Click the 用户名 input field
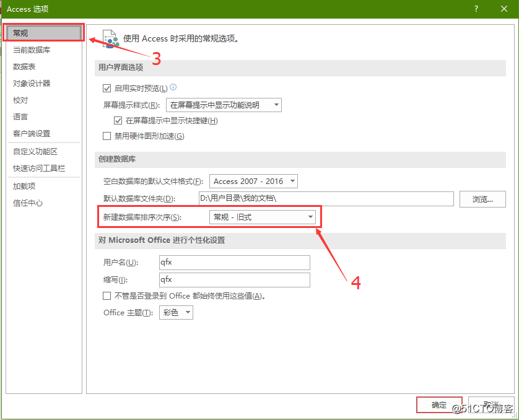Image resolution: width=519 pixels, height=420 pixels. click(235, 263)
